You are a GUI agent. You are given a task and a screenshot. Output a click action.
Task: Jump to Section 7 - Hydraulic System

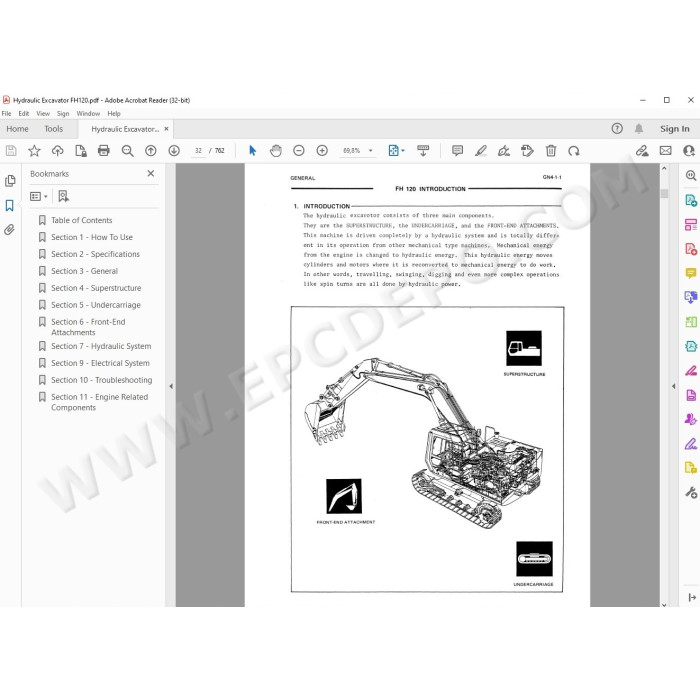click(x=101, y=346)
